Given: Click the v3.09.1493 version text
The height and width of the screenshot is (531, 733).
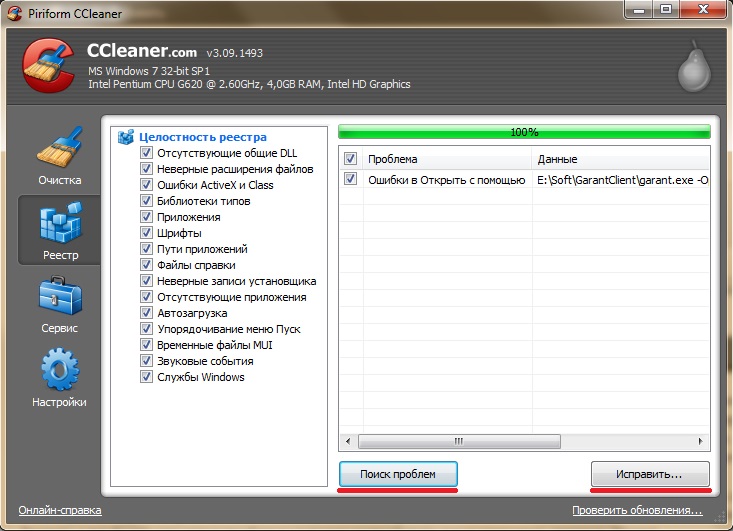Looking at the screenshot, I should pyautogui.click(x=235, y=53).
